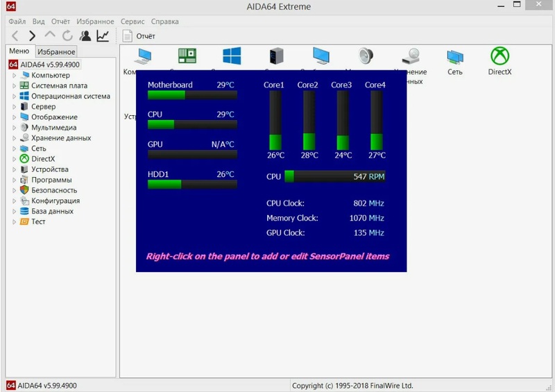
Task: Click the Memory Clock 1070 MHz value
Action: (367, 218)
